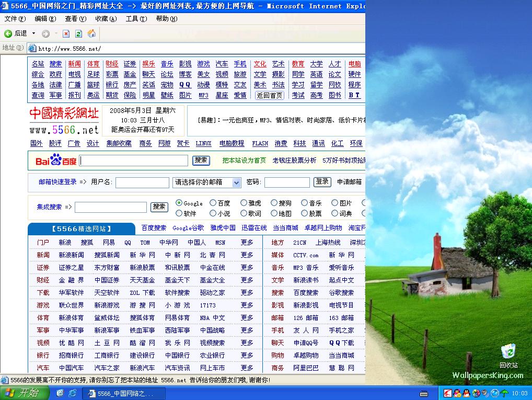Click the Baidu search text field
532x400 pixels.
(x=134, y=161)
